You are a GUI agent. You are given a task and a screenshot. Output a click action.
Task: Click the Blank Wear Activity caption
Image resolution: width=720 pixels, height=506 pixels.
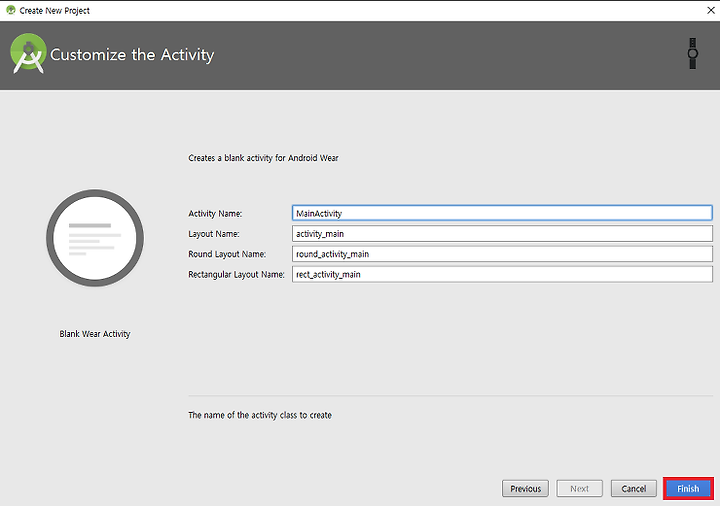pyautogui.click(x=95, y=334)
